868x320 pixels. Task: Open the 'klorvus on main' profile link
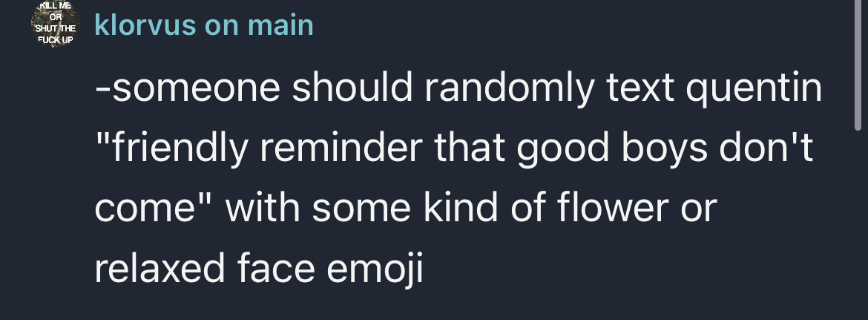tap(204, 25)
